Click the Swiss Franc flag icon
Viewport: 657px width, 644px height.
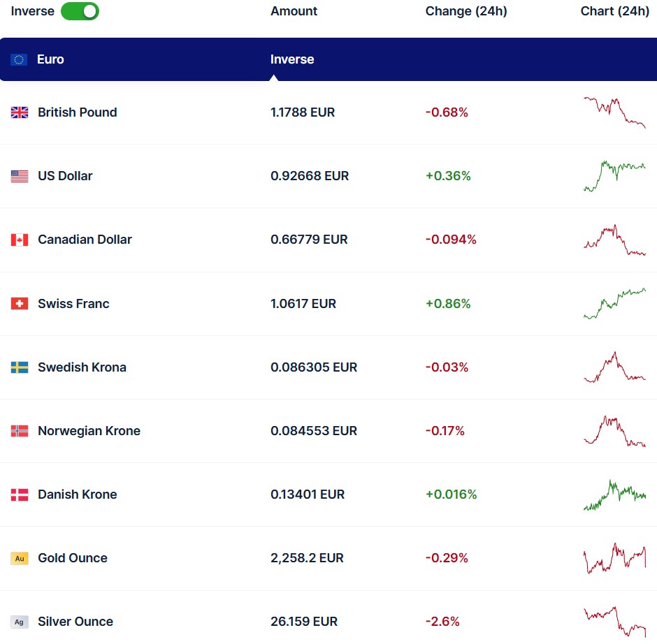tap(20, 304)
